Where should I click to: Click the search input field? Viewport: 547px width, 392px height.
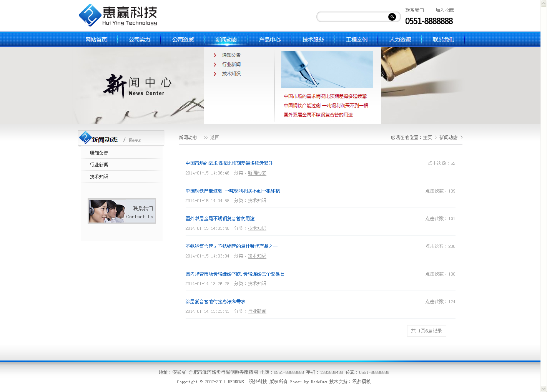(x=352, y=17)
